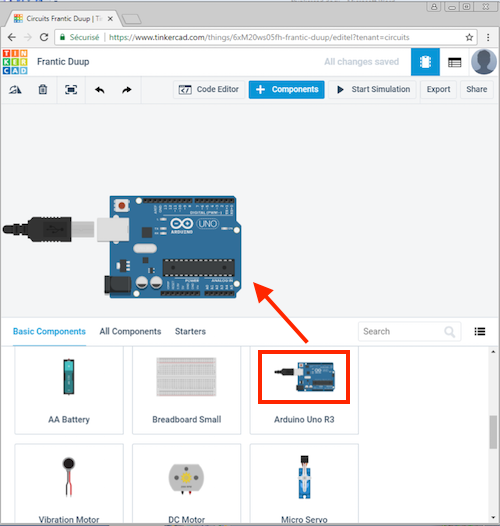
Task: Click the scrollbar down arrow
Action: click(493, 518)
